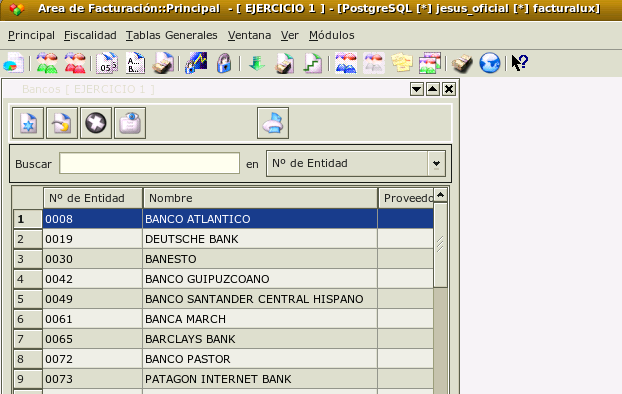This screenshot has width=622, height=394.
Task: Click into the Buscar text field
Action: click(x=150, y=163)
